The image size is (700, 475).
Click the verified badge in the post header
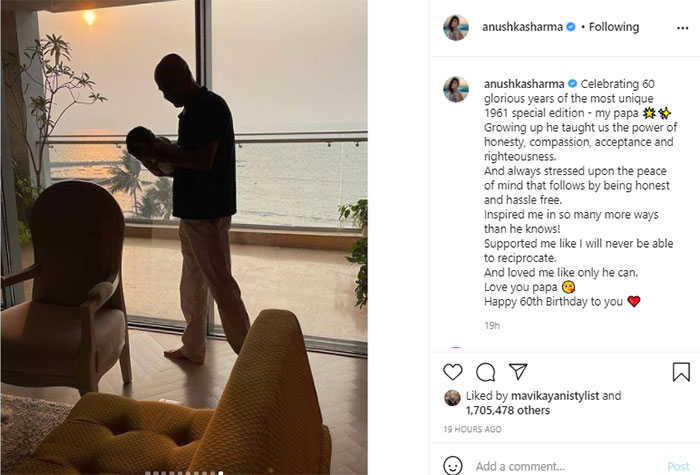pyautogui.click(x=571, y=27)
